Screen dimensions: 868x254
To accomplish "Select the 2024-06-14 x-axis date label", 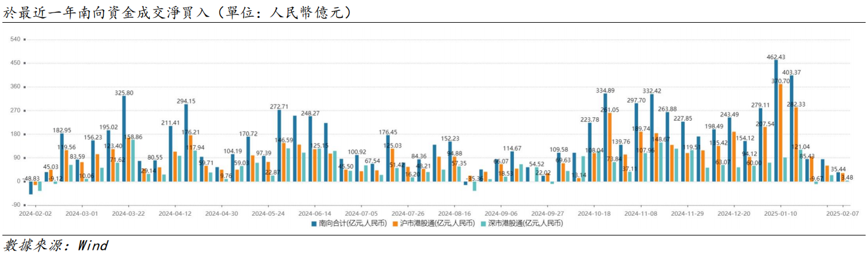I will click(x=315, y=213).
